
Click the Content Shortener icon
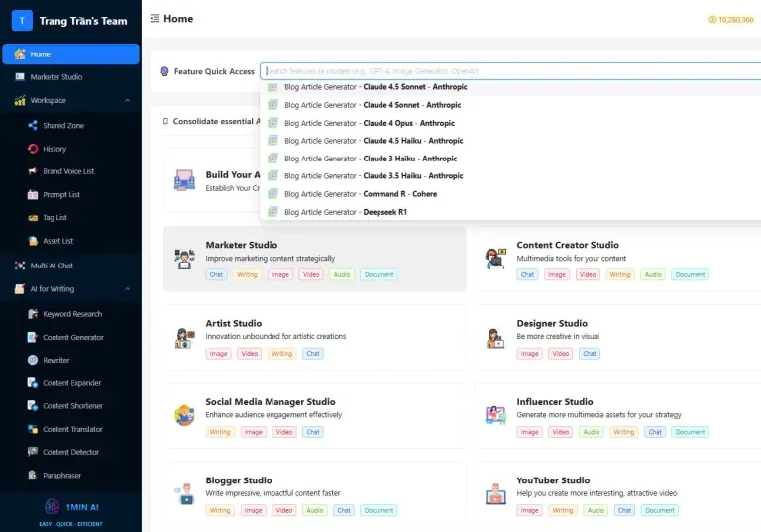coord(33,406)
